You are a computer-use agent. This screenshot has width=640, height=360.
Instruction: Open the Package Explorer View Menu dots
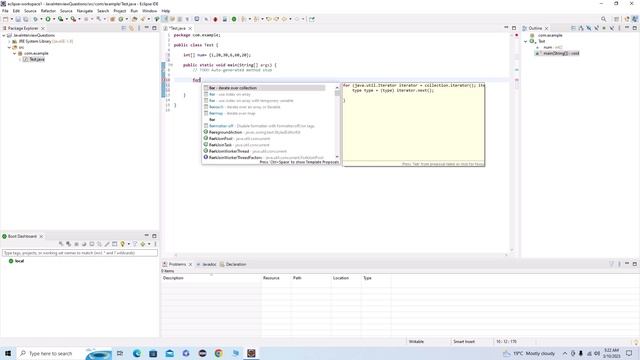[x=139, y=28]
